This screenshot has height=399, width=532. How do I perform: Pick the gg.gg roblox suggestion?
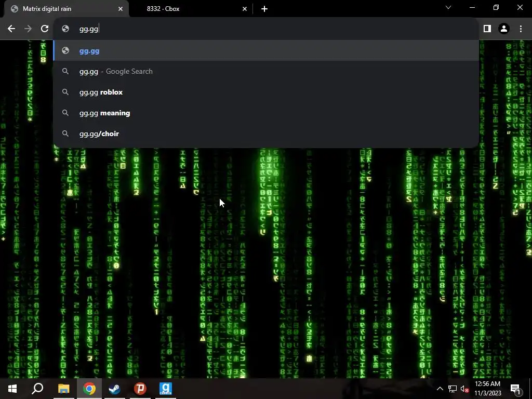266,92
